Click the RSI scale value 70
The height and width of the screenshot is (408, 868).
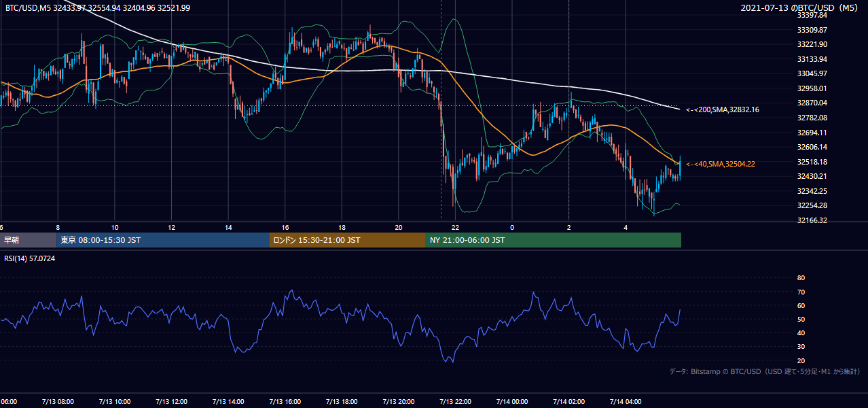click(x=801, y=292)
